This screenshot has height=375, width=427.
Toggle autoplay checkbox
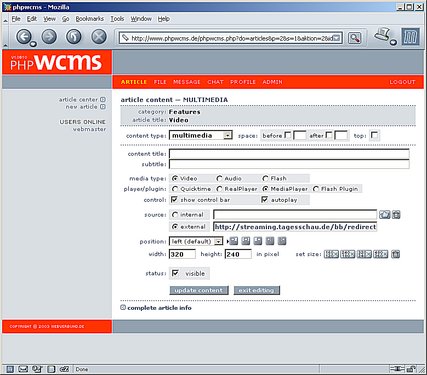click(x=265, y=199)
